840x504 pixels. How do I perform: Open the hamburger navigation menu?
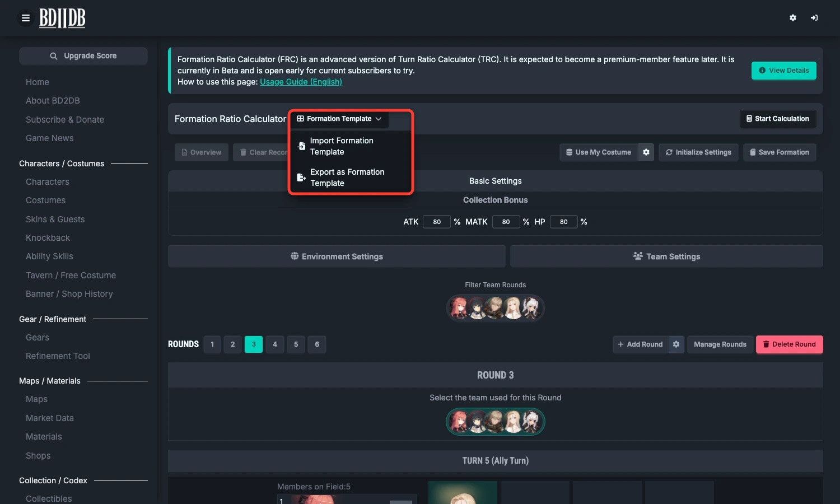[26, 18]
